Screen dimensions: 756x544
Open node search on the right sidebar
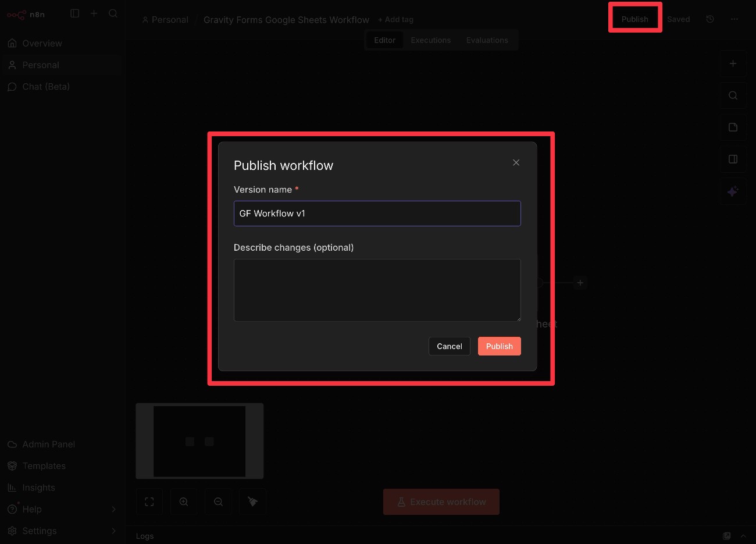(x=733, y=95)
